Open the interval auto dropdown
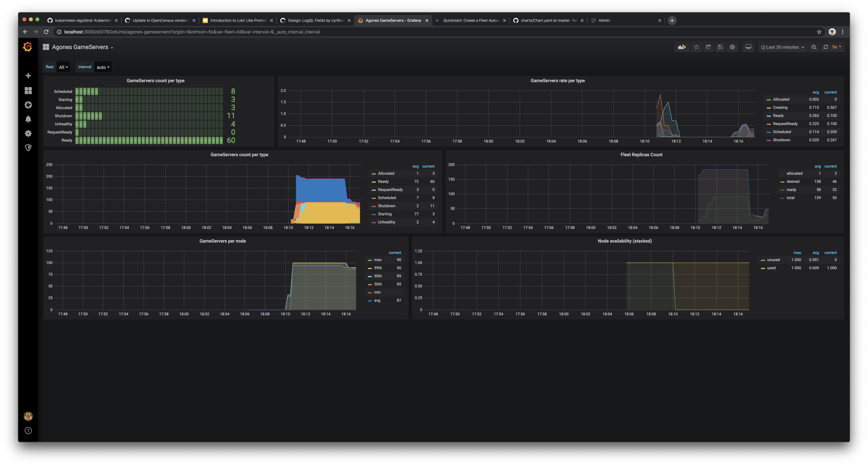 (103, 67)
